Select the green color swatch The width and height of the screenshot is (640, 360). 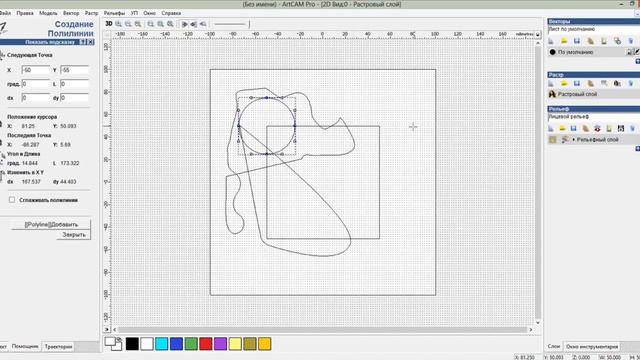[x=191, y=344]
